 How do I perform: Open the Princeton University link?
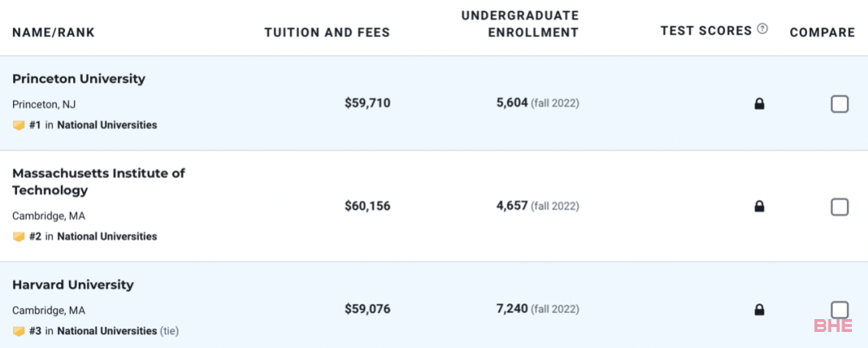pos(79,79)
